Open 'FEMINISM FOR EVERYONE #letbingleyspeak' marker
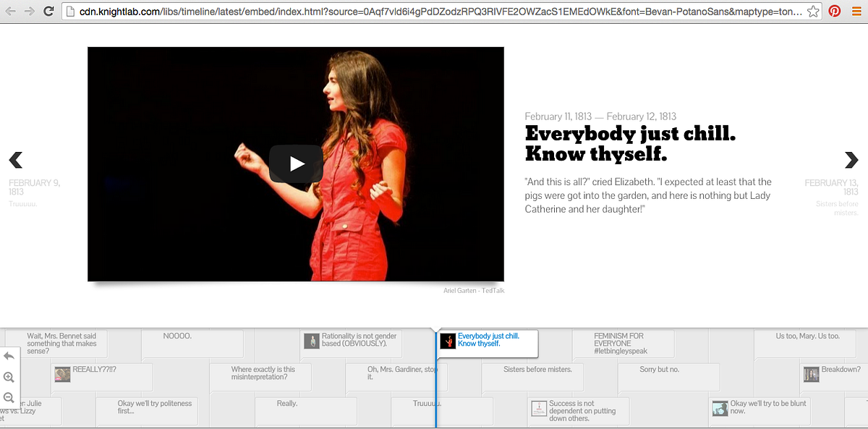This screenshot has width=868, height=429. [624, 344]
